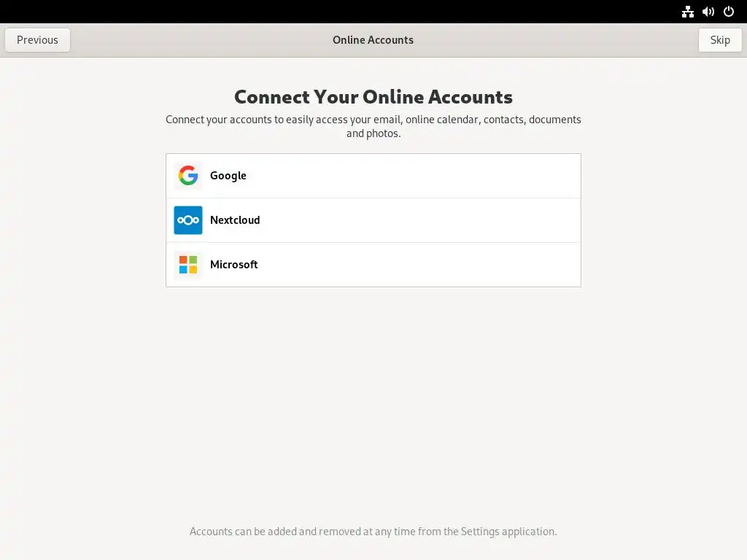Open the power icon in top bar
This screenshot has width=747, height=560.
tap(729, 12)
